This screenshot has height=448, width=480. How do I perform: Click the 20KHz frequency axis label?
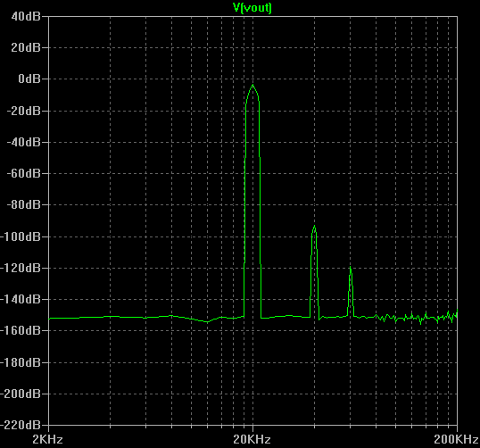tap(252, 439)
